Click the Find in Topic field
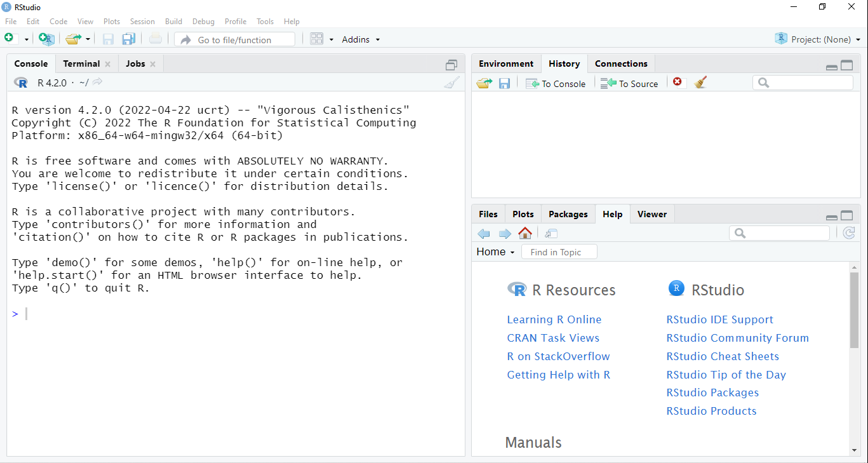Image resolution: width=868 pixels, height=463 pixels. click(559, 252)
